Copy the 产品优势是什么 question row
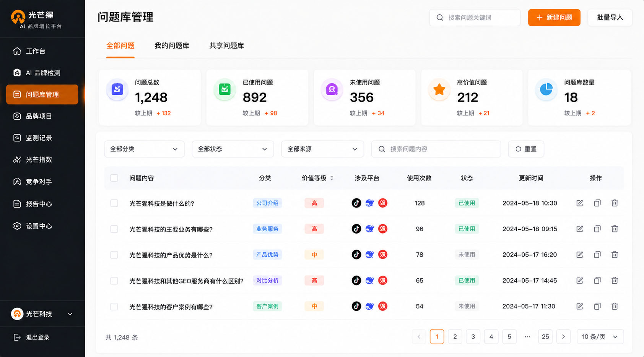 coord(597,255)
